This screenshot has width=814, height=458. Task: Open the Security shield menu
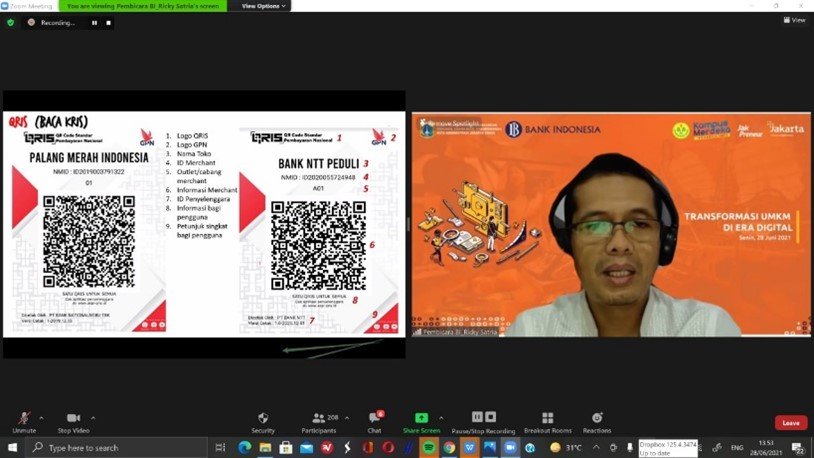point(263,422)
